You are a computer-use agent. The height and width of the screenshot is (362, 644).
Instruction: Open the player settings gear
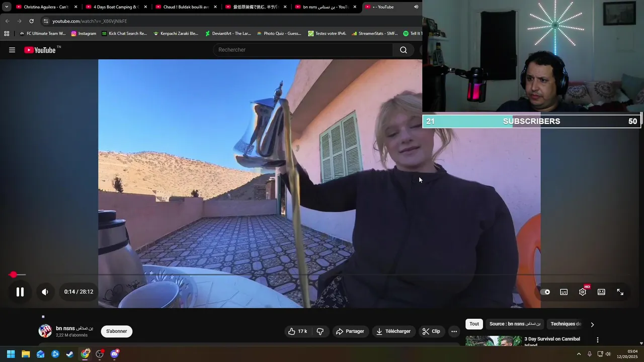pos(583,292)
